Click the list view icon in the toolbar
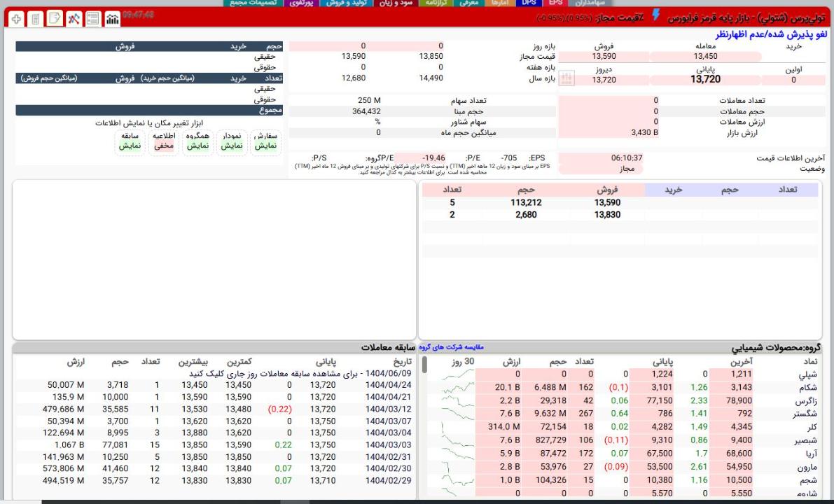The image size is (834, 504). [x=92, y=19]
